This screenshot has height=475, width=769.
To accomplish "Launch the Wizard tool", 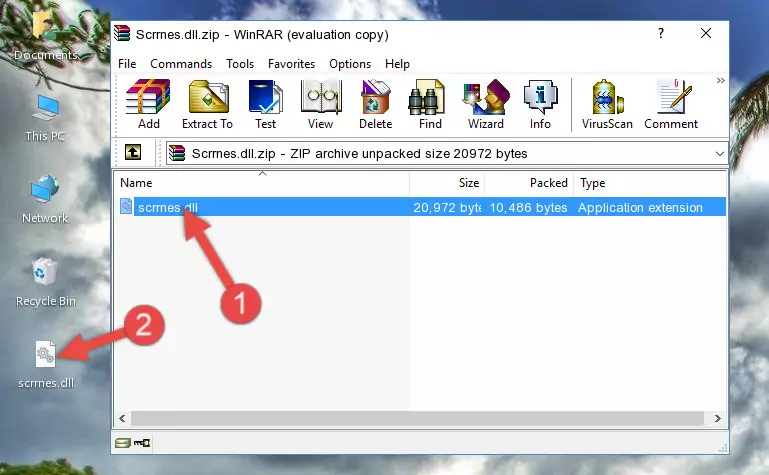I will click(x=486, y=104).
